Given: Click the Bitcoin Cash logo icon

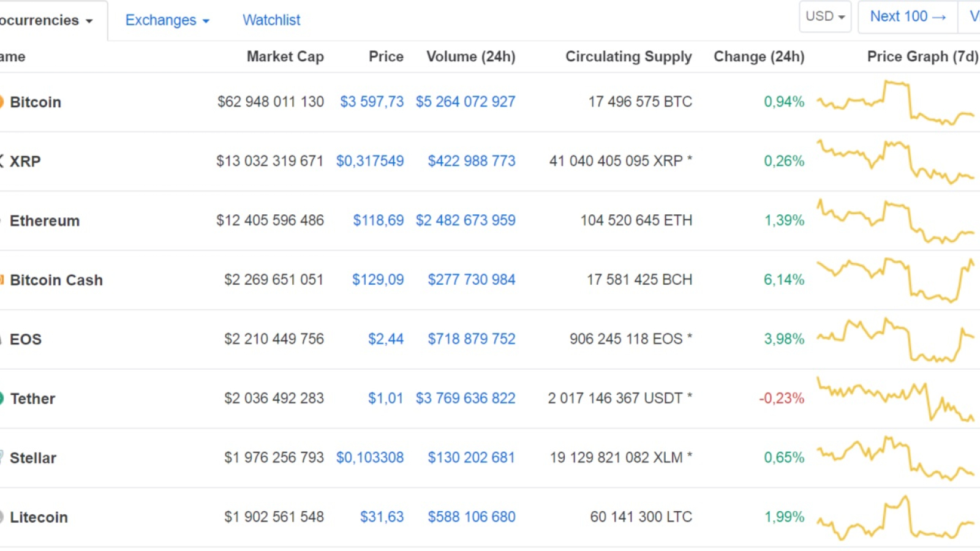Looking at the screenshot, I should coord(2,280).
